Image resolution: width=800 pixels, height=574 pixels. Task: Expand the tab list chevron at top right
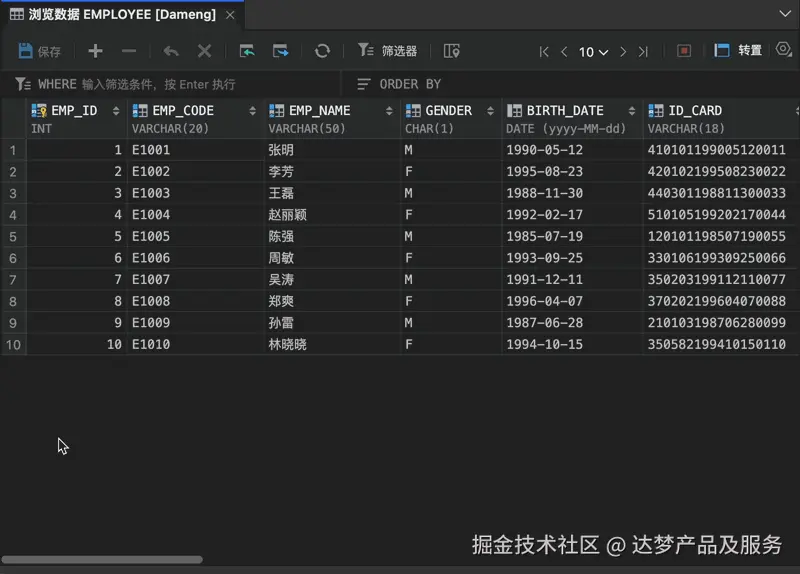tap(785, 14)
